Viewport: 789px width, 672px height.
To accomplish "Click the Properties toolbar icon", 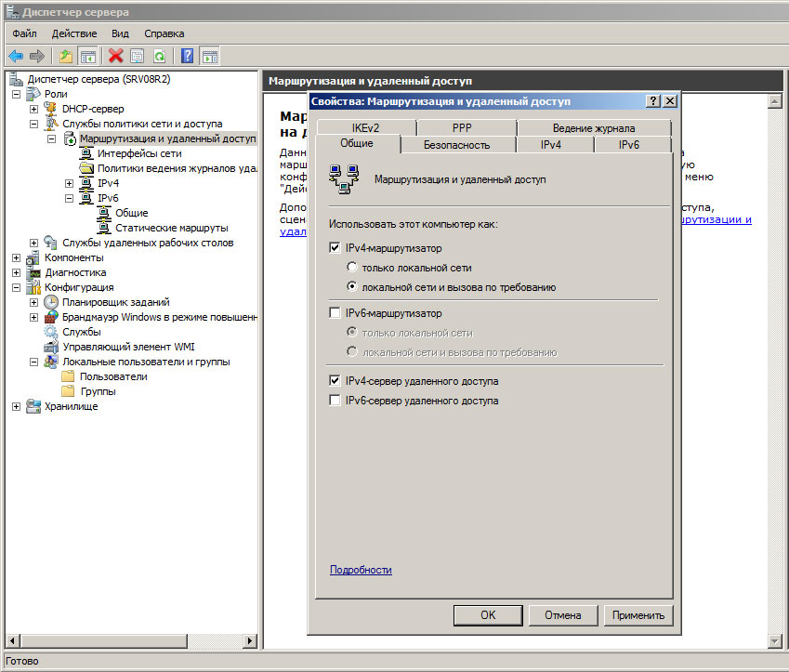I will click(x=138, y=56).
